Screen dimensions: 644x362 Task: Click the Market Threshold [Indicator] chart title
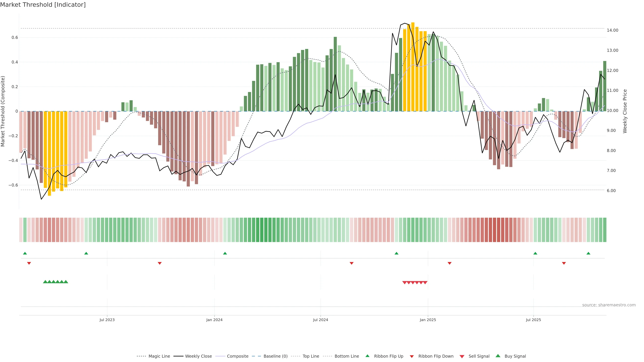43,5
